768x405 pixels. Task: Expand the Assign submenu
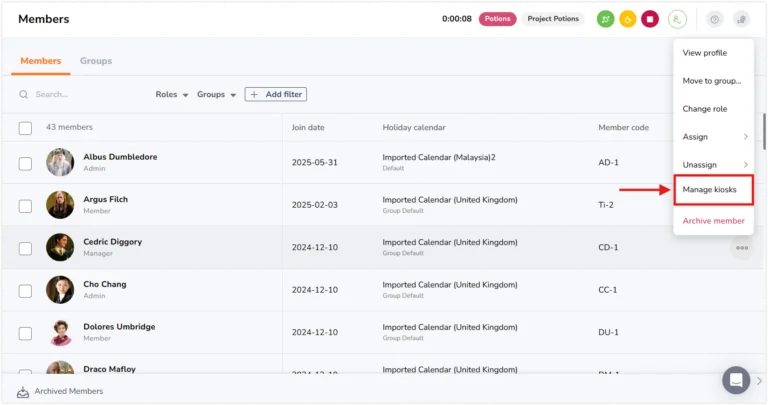[x=714, y=137]
